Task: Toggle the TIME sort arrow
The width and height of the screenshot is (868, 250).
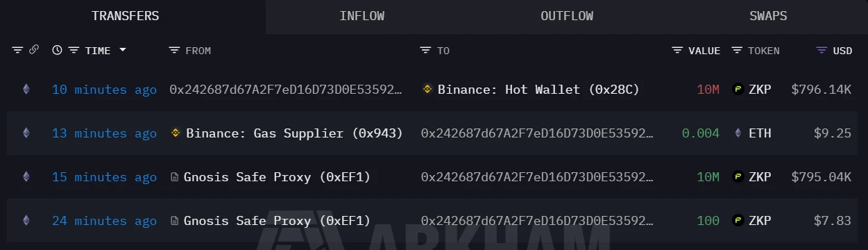Action: coord(123,50)
